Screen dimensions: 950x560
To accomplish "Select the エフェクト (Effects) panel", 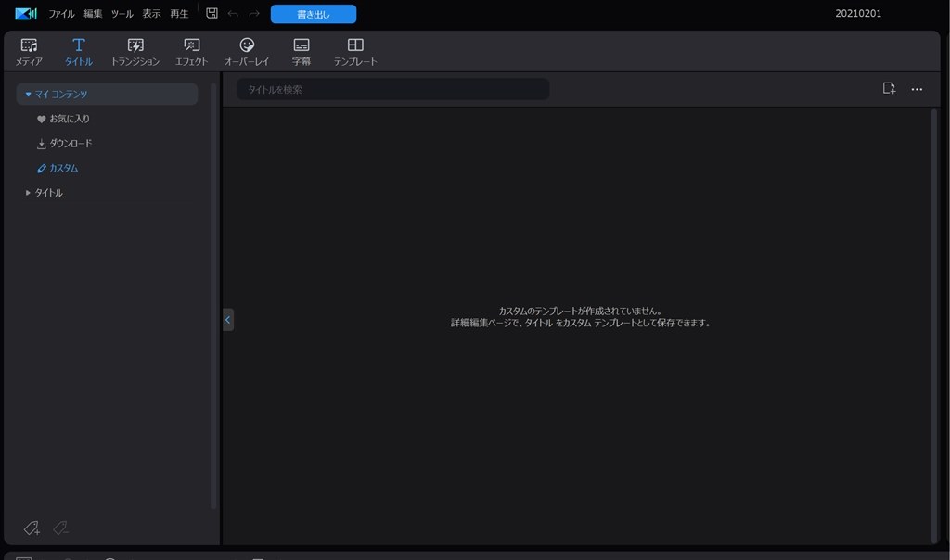I will pyautogui.click(x=191, y=51).
